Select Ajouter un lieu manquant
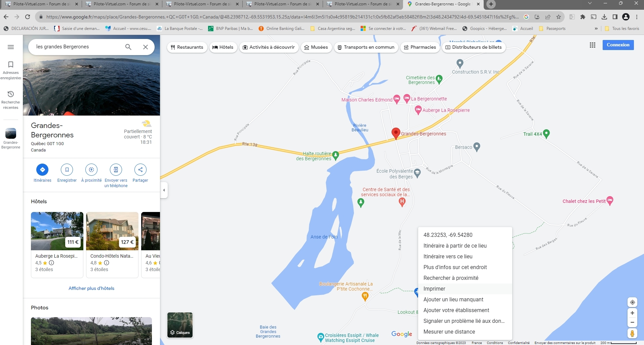 pyautogui.click(x=465, y=299)
